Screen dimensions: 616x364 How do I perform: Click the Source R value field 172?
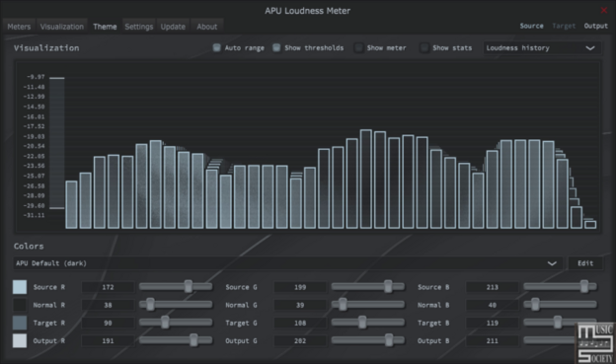pyautogui.click(x=108, y=287)
